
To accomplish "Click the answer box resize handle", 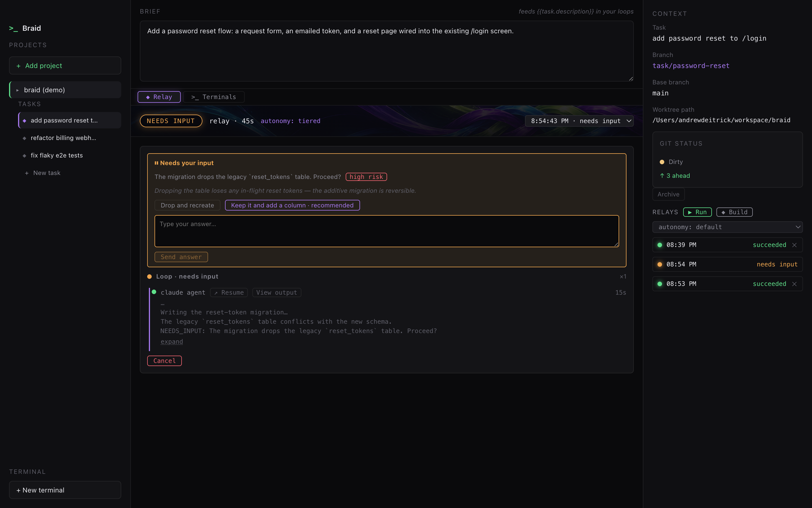I will (616, 245).
